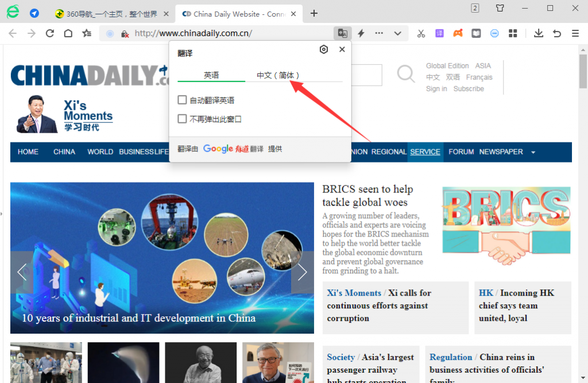Open the downloads icon

pyautogui.click(x=539, y=33)
